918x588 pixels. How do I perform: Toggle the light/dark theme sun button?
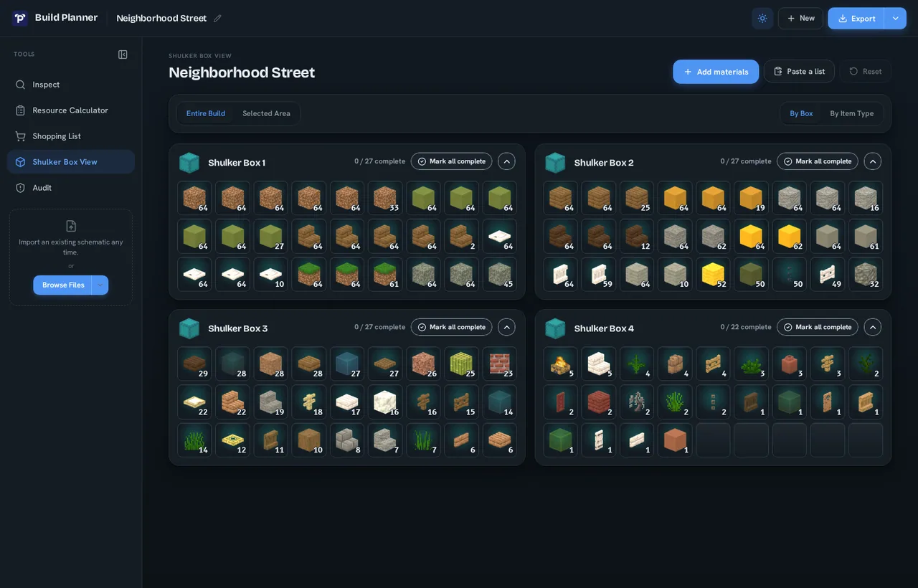(762, 18)
